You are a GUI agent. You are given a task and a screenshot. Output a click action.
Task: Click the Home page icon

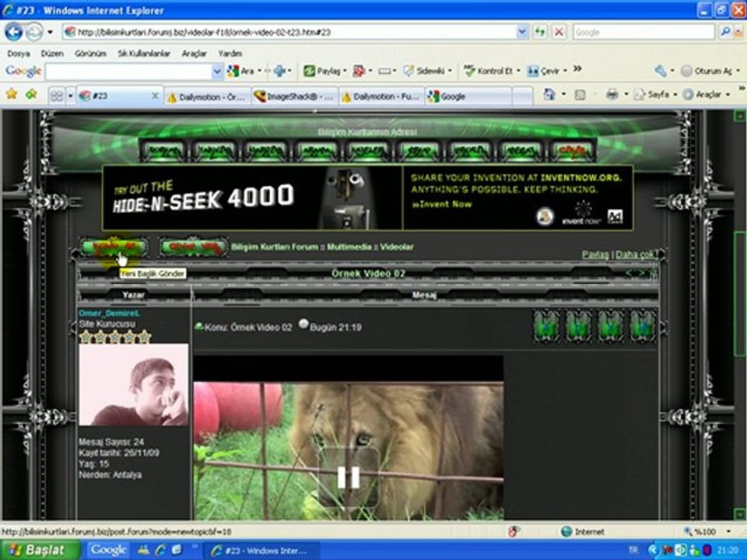point(549,94)
